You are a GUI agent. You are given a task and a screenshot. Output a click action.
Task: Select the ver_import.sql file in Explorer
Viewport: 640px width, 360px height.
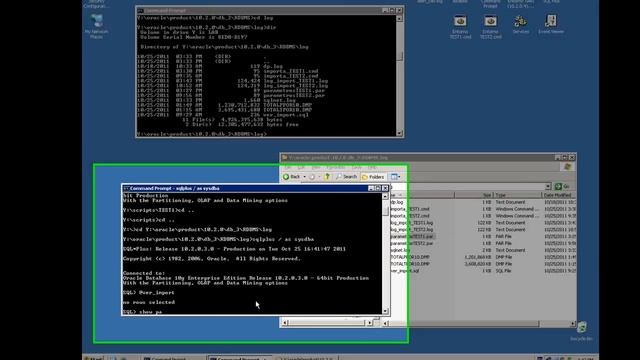tap(404, 271)
